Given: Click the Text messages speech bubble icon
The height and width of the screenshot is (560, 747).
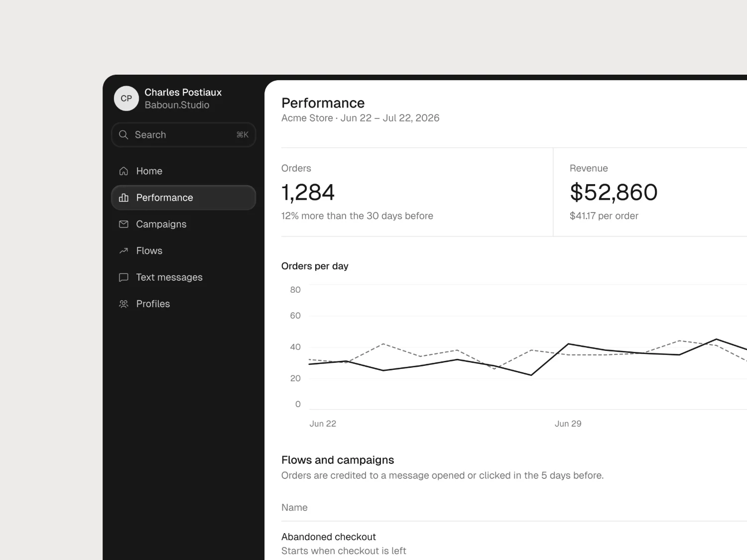Looking at the screenshot, I should pos(124,277).
